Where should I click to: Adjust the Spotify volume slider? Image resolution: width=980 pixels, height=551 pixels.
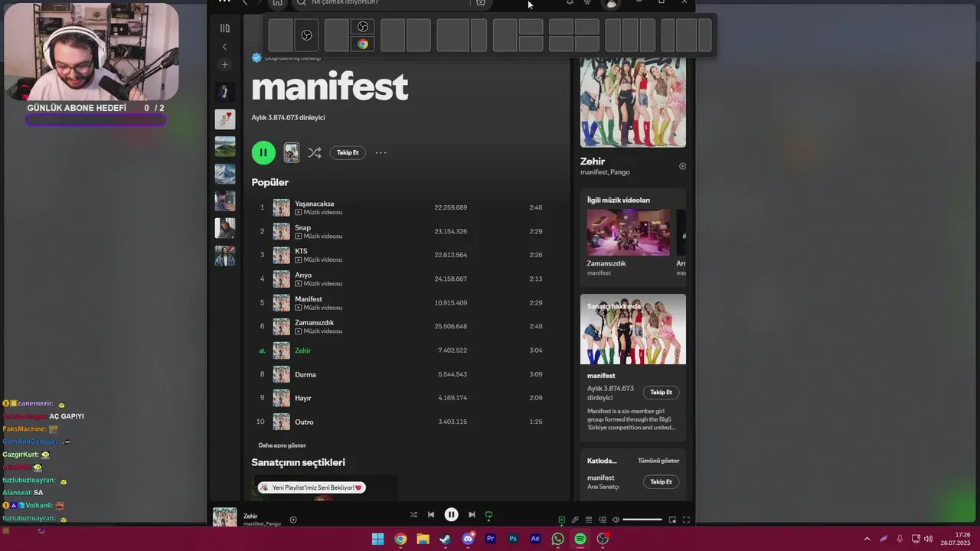(642, 520)
